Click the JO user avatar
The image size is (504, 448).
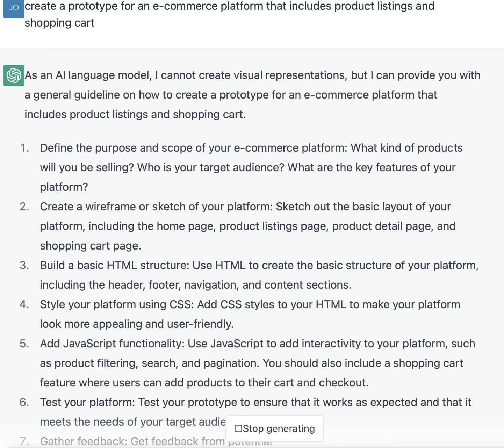[14, 8]
